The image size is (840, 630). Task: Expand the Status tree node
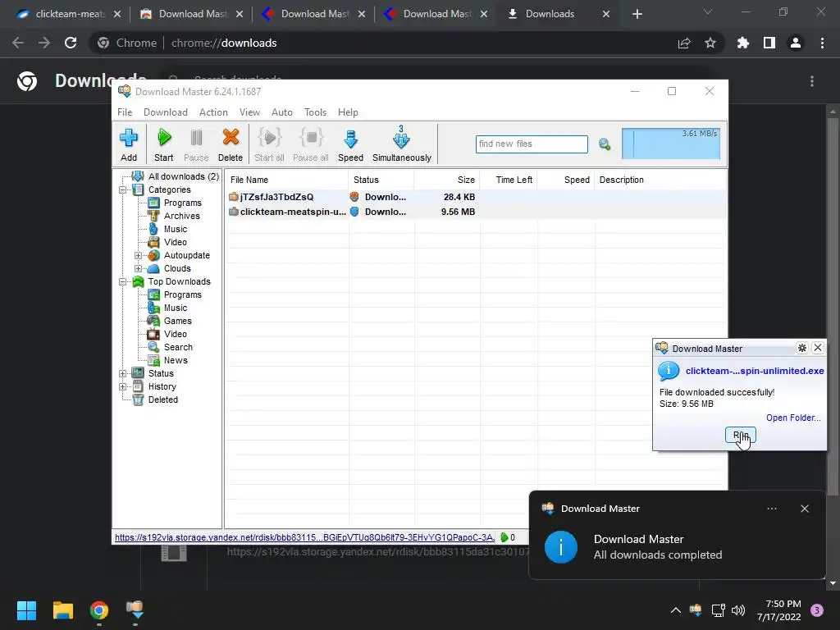point(123,373)
